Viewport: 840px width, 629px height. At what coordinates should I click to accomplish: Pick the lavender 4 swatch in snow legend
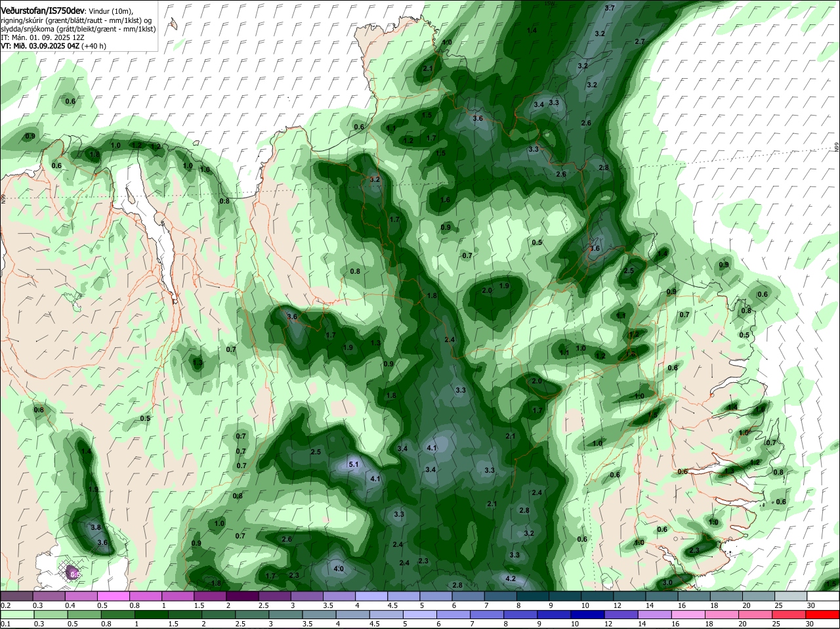click(371, 596)
